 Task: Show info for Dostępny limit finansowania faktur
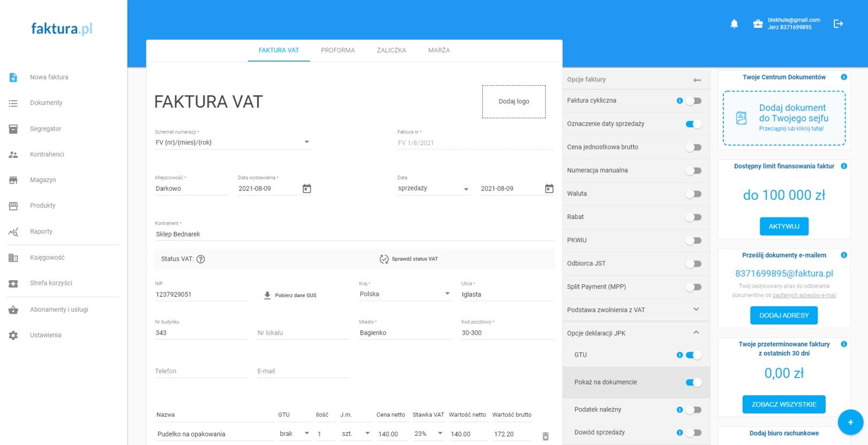coord(844,166)
